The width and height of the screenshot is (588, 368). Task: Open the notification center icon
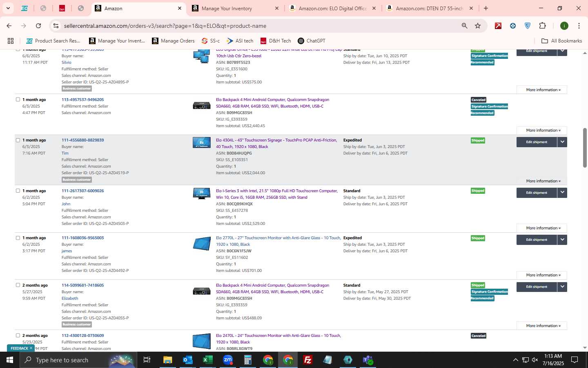(575, 360)
